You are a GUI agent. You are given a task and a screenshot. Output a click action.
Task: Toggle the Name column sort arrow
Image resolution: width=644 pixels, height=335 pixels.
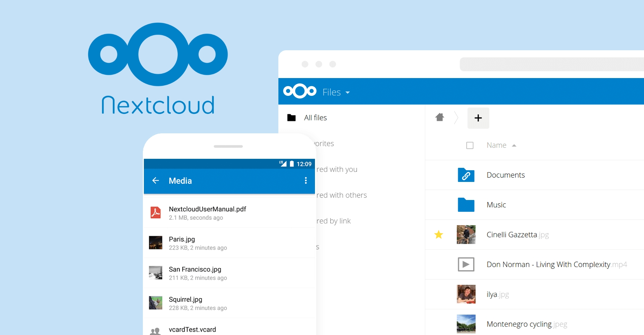coord(514,145)
